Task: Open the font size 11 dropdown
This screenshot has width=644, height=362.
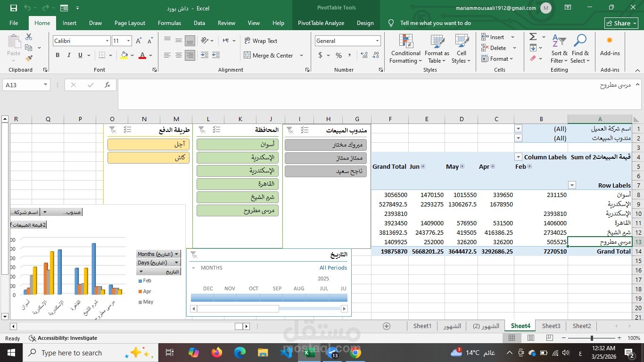Action: (129, 41)
